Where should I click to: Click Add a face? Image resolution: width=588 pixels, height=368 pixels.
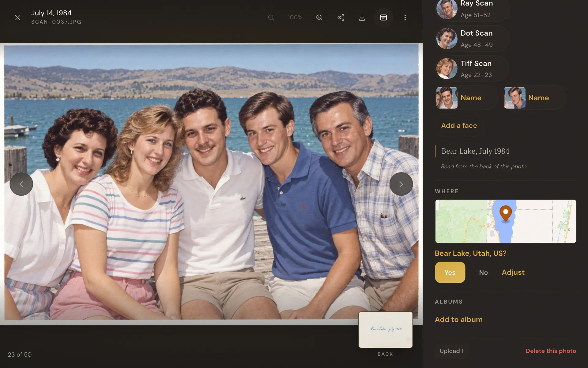(459, 125)
